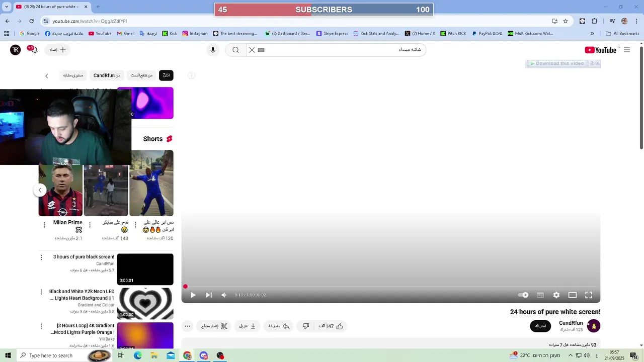The image size is (644, 362).
Task: Like the video (147 thumbs up)
Action: pos(331,326)
